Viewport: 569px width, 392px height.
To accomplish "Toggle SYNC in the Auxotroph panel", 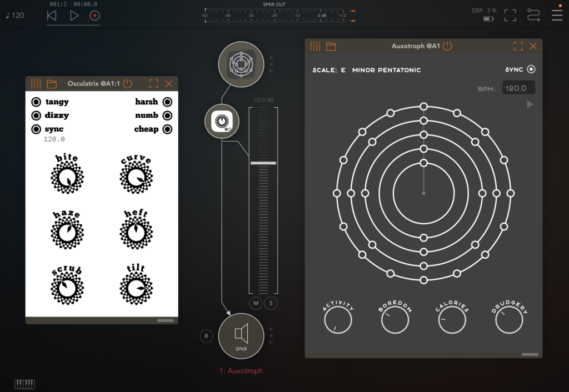I will (x=532, y=69).
